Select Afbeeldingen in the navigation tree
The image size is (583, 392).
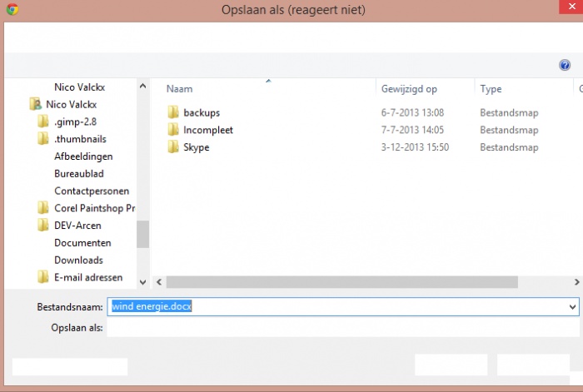tap(83, 156)
